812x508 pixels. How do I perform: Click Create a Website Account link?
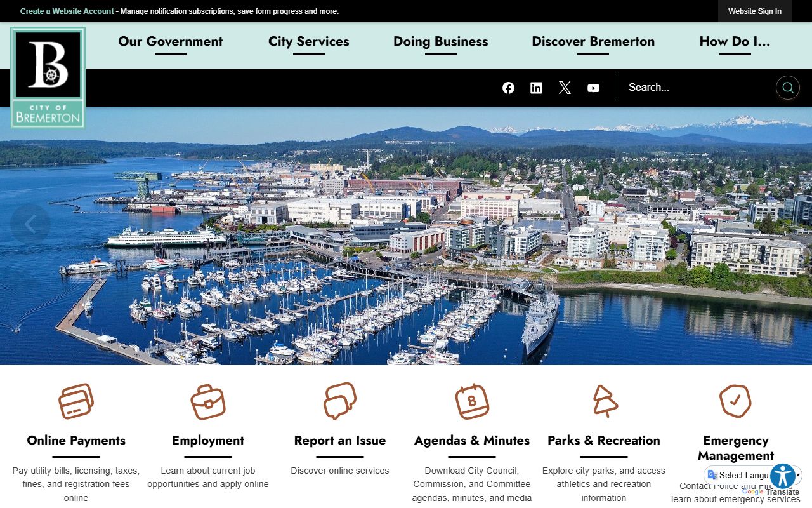67,11
